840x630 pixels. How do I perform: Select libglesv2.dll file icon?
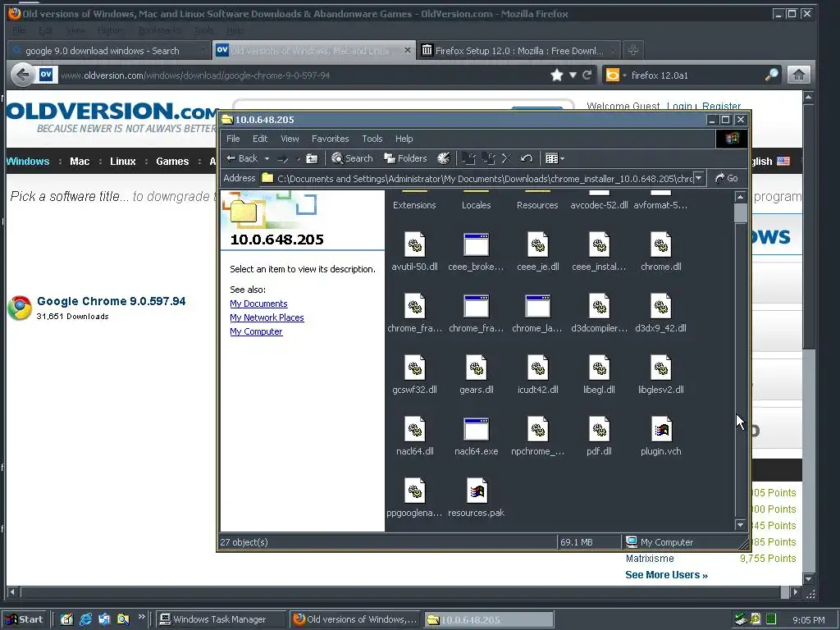[x=661, y=368]
